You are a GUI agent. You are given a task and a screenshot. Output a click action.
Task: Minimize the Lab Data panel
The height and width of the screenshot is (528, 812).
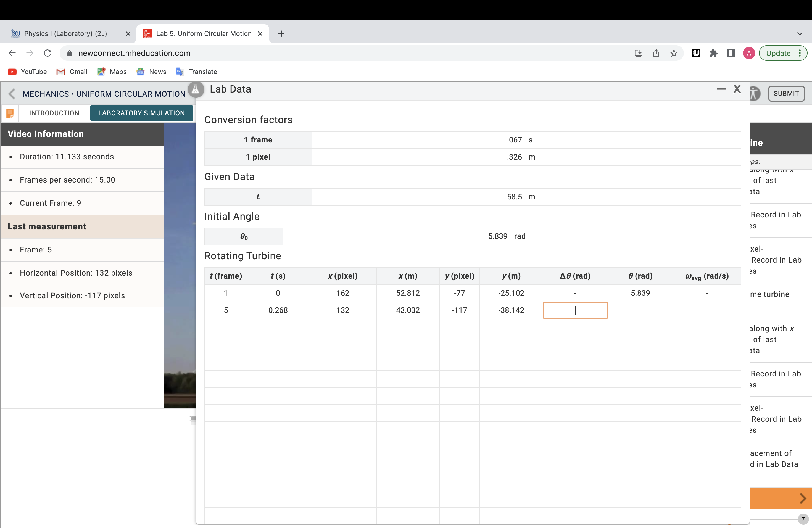(x=721, y=89)
